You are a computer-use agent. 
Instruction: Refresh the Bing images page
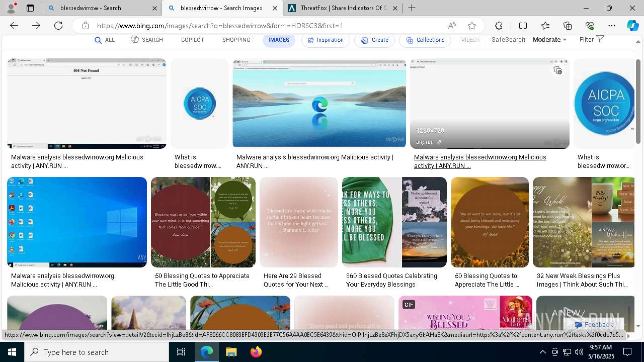pos(58,26)
